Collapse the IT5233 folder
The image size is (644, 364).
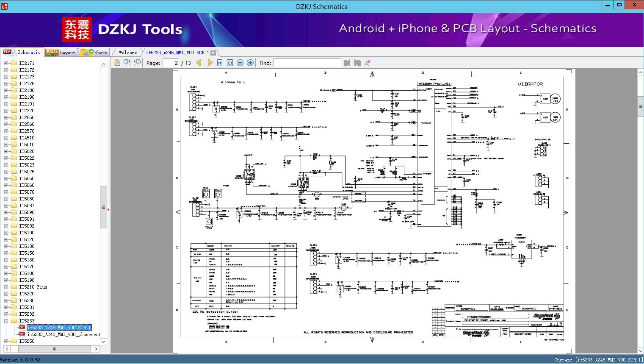pyautogui.click(x=6, y=321)
